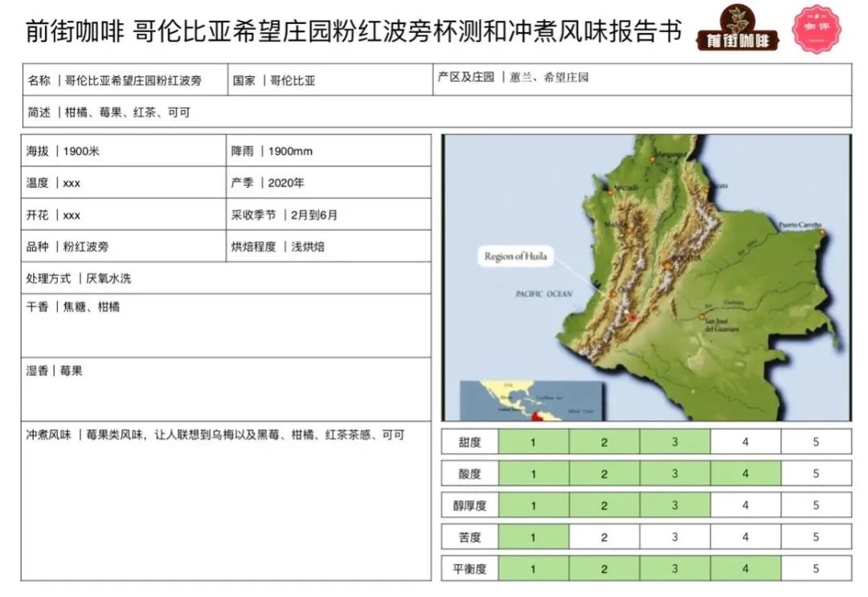Image resolution: width=868 pixels, height=597 pixels.
Task: Select score 1 in the 苦度 row
Action: click(x=534, y=537)
